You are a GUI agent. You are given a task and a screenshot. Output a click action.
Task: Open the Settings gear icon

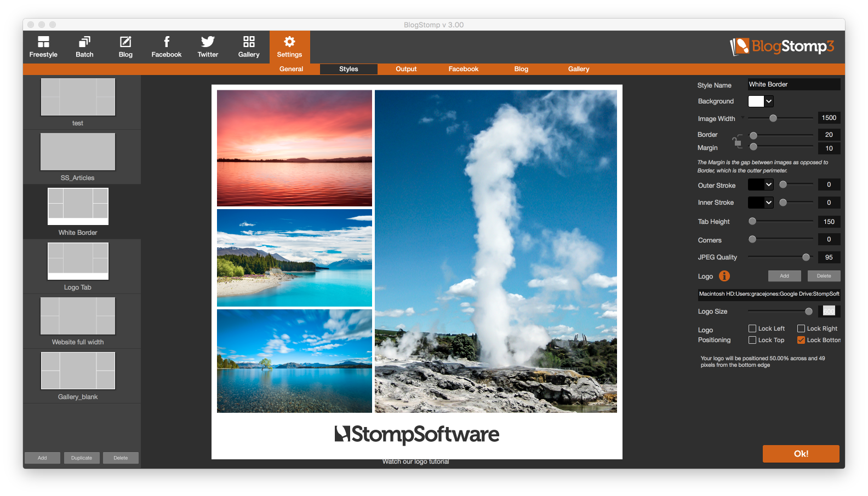pos(289,47)
